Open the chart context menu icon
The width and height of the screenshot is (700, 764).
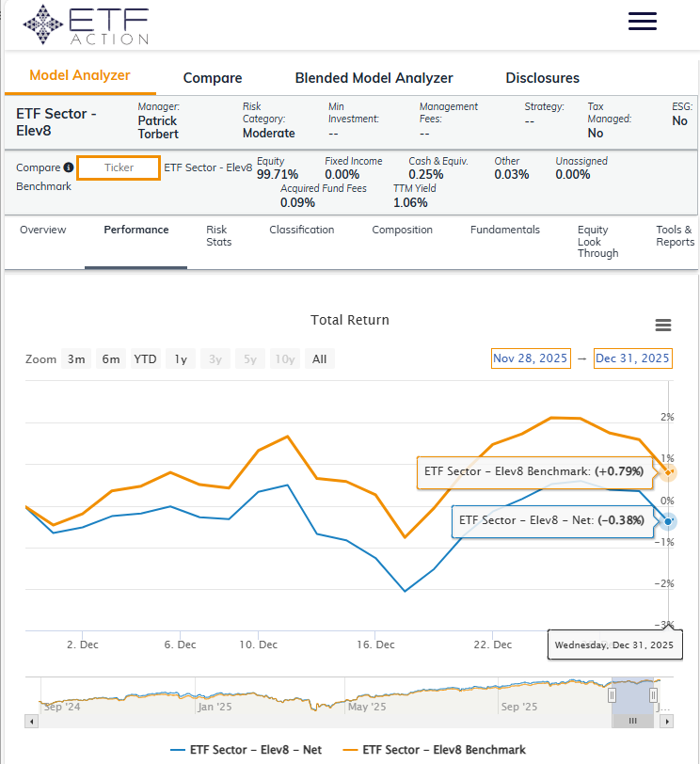[x=662, y=326]
